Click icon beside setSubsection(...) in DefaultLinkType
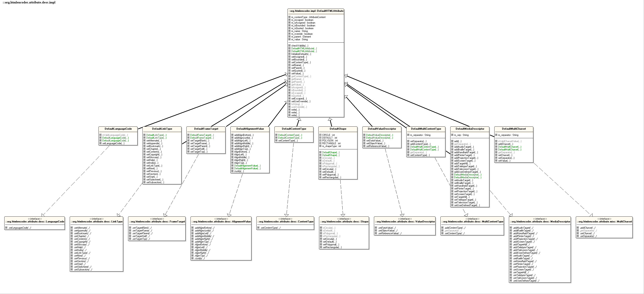The image size is (644, 294). click(x=144, y=182)
